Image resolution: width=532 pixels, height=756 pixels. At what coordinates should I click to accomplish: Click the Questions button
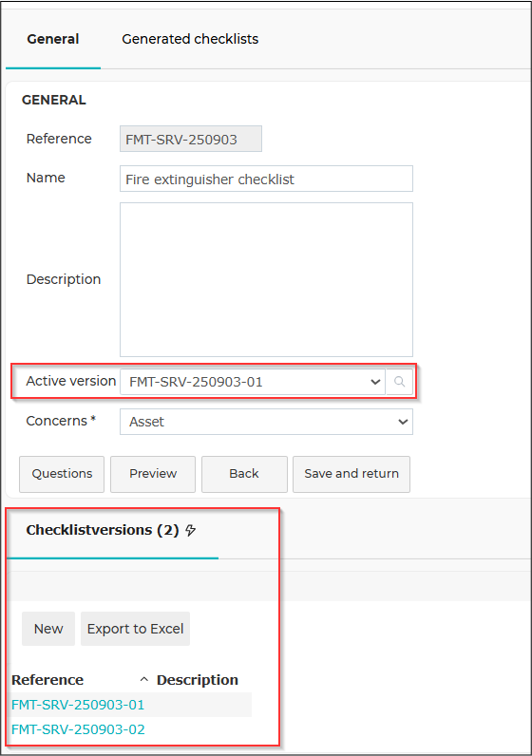62,474
